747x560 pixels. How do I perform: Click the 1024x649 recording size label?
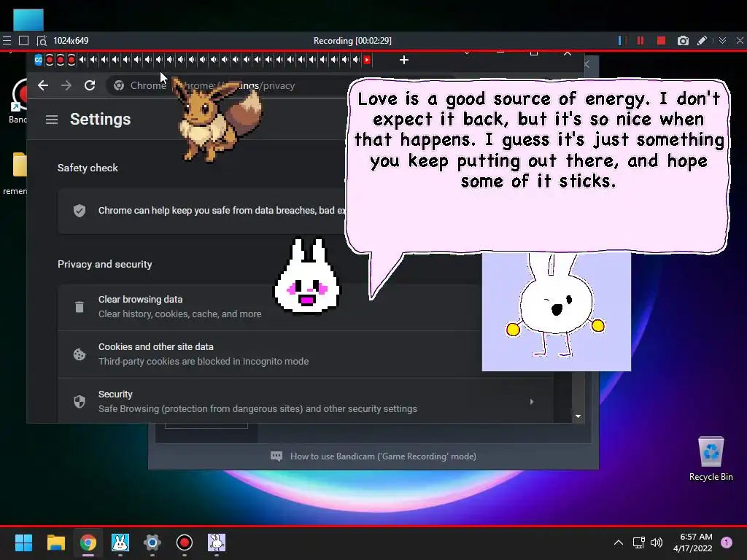(71, 41)
